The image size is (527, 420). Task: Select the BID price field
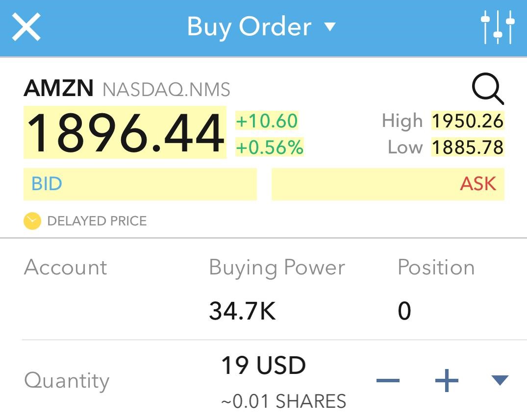140,184
